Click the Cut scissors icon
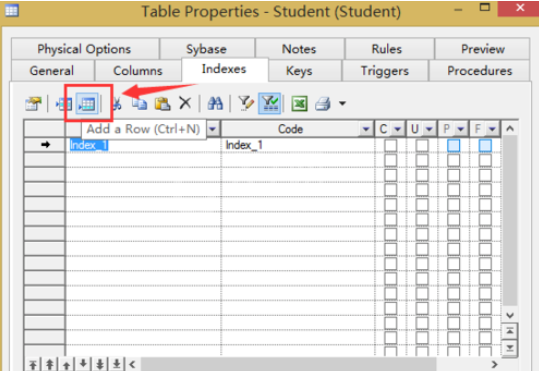The image size is (539, 371). click(117, 103)
